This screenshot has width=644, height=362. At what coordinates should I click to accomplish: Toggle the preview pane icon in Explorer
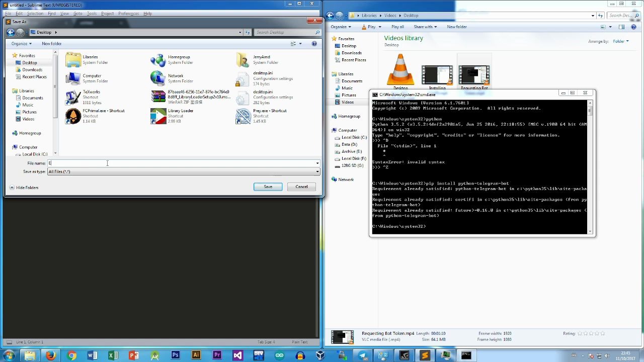point(622,27)
